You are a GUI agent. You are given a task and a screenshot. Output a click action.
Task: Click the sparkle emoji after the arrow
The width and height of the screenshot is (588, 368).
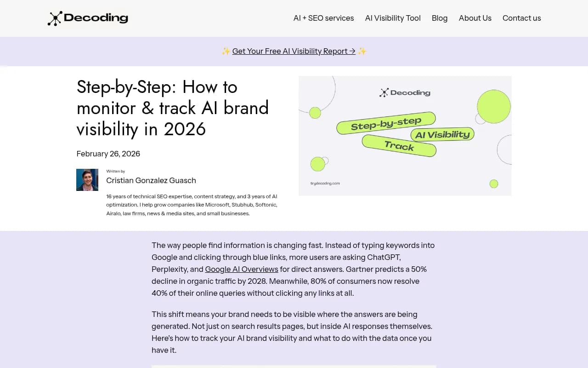[362, 51]
